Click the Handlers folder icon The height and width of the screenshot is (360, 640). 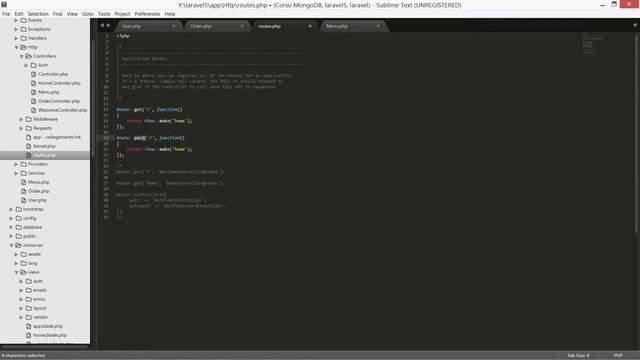point(24,38)
